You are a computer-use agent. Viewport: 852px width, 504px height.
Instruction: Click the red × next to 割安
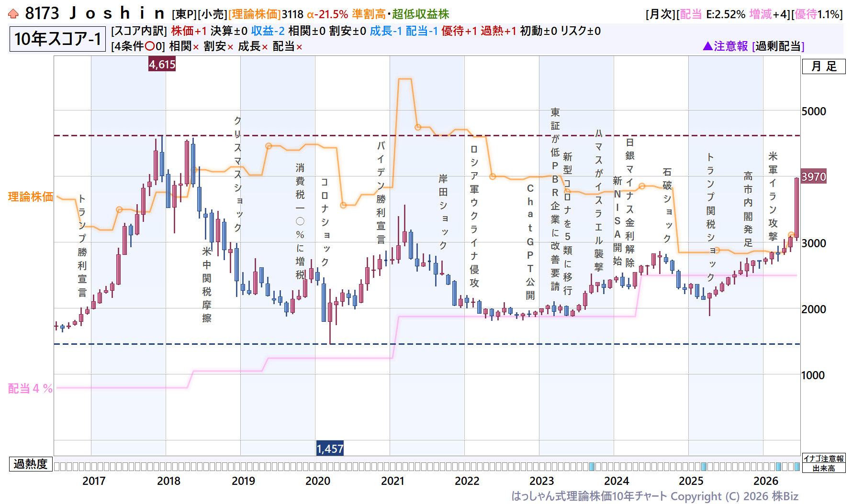coord(230,47)
